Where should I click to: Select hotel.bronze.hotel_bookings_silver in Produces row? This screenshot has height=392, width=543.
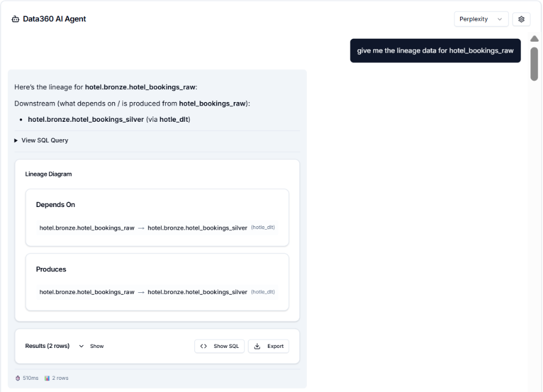[x=197, y=292]
